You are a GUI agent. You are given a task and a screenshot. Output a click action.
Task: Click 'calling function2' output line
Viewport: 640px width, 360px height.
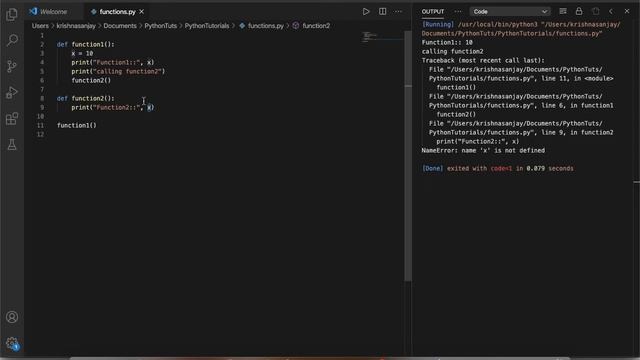(x=452, y=51)
